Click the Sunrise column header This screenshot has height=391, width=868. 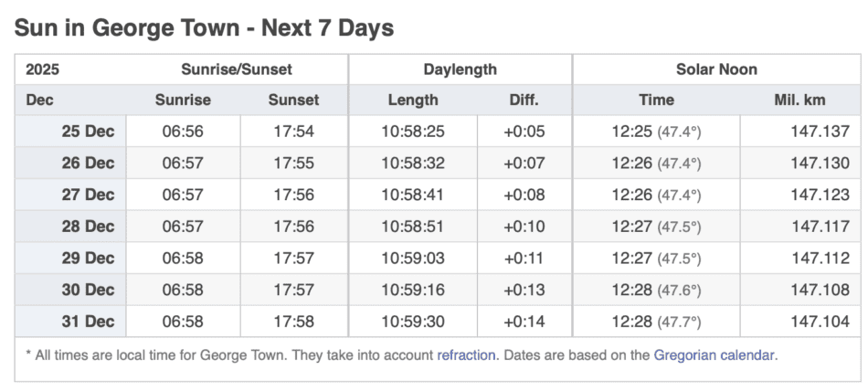(183, 100)
